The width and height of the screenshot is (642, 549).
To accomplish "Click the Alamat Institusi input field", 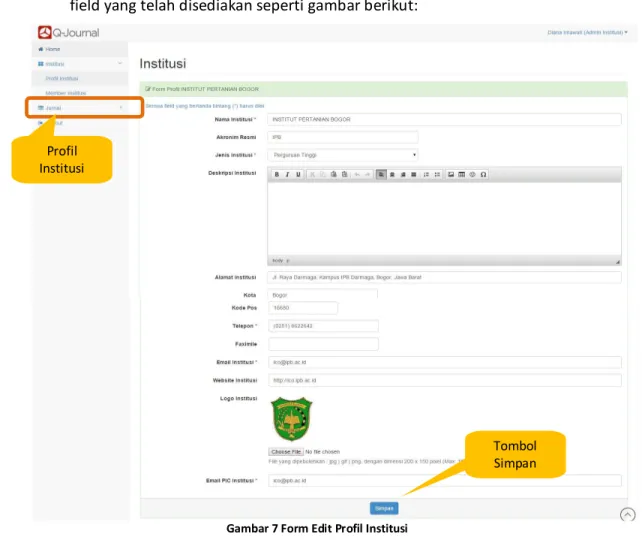I will click(444, 277).
